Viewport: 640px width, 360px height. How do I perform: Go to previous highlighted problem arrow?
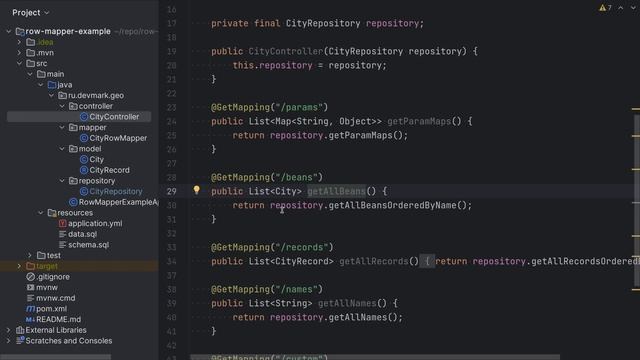[621, 8]
